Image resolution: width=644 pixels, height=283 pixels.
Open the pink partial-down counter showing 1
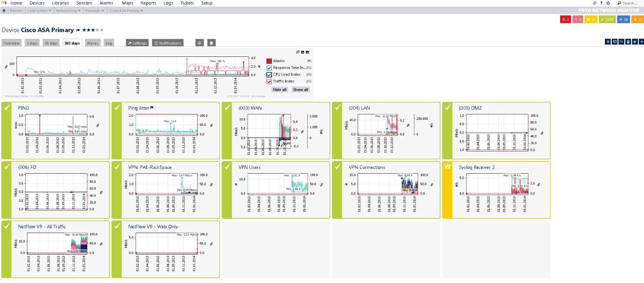click(x=578, y=19)
